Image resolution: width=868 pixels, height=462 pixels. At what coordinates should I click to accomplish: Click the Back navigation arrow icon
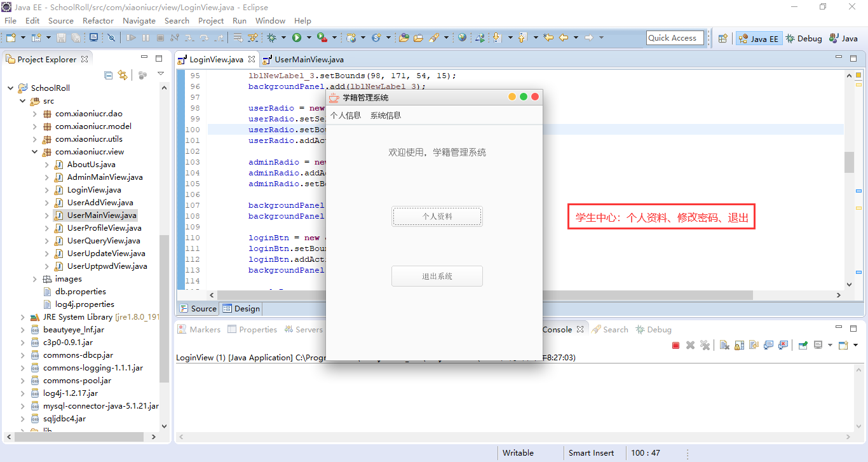[563, 37]
